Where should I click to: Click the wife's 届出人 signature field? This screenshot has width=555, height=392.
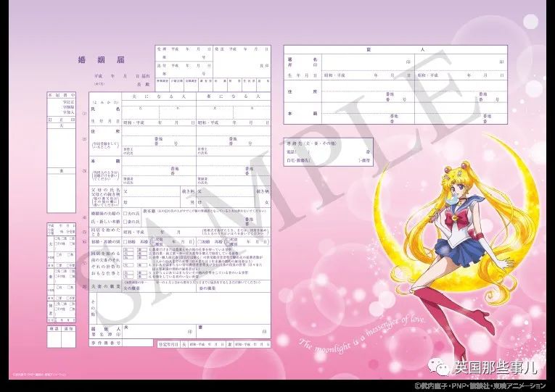point(234,332)
